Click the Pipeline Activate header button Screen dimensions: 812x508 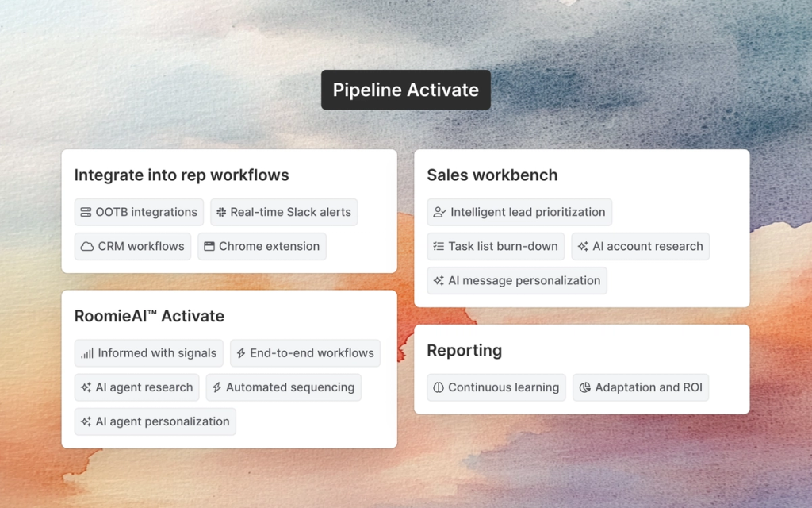click(x=405, y=90)
